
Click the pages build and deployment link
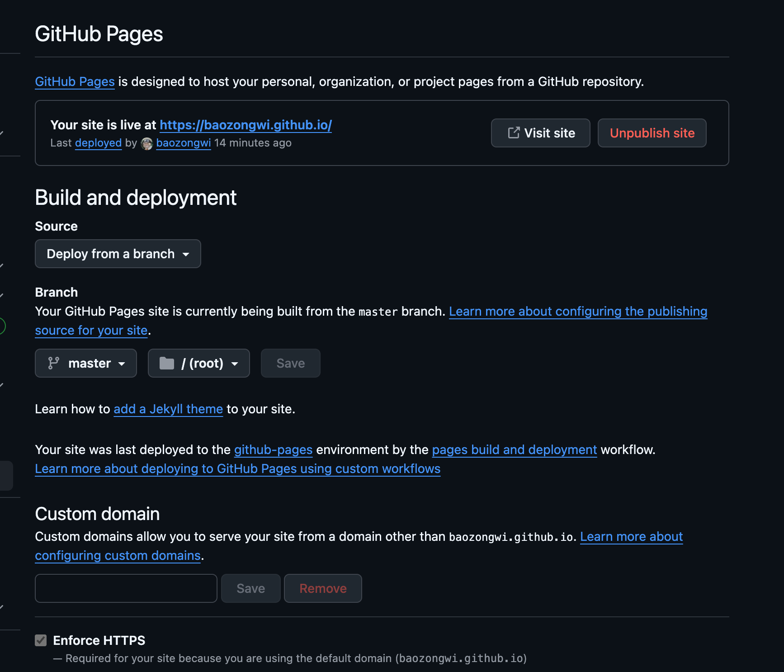coord(514,450)
